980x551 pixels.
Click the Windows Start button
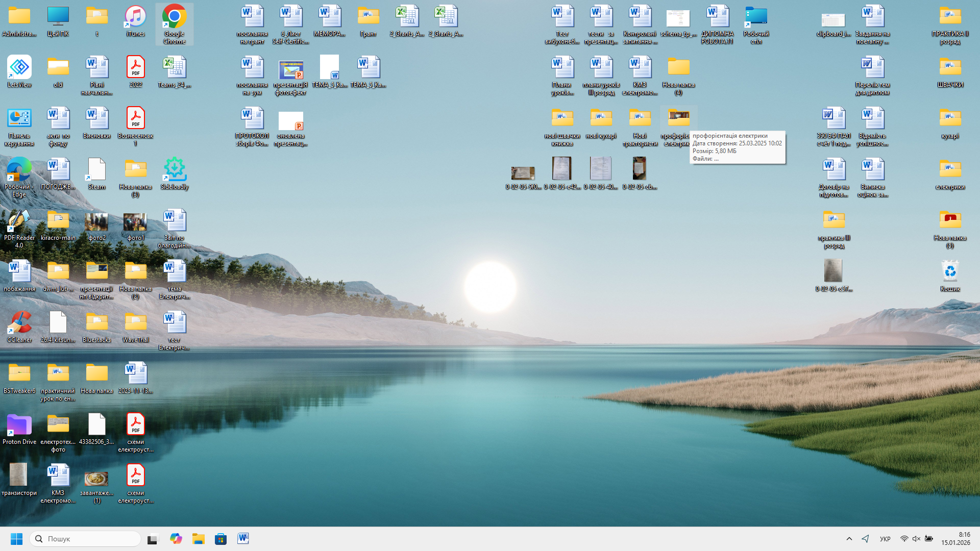coord(16,539)
